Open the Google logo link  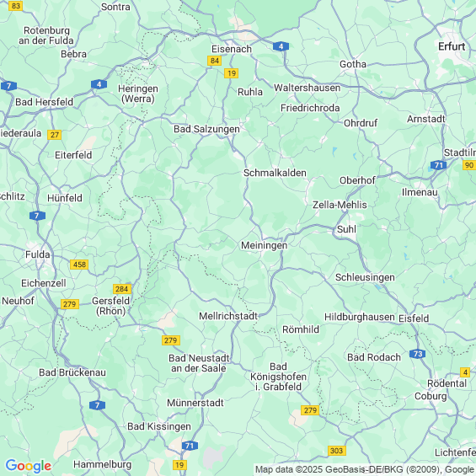[x=29, y=466]
